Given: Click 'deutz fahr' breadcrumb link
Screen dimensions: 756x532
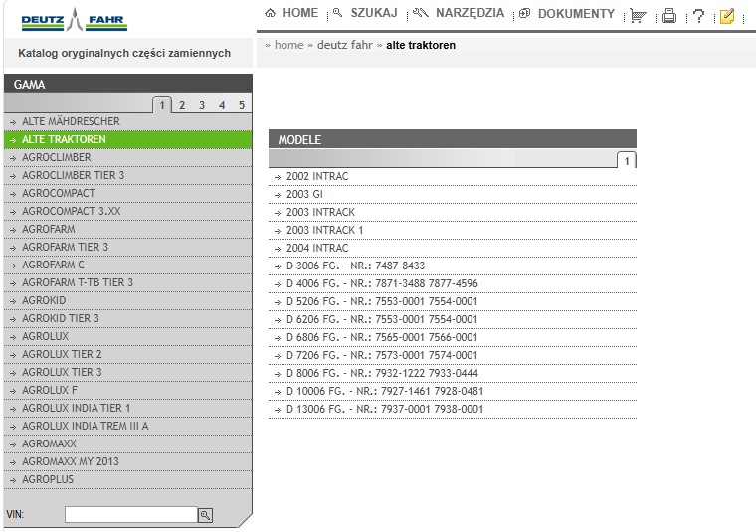Looking at the screenshot, I should click(345, 45).
